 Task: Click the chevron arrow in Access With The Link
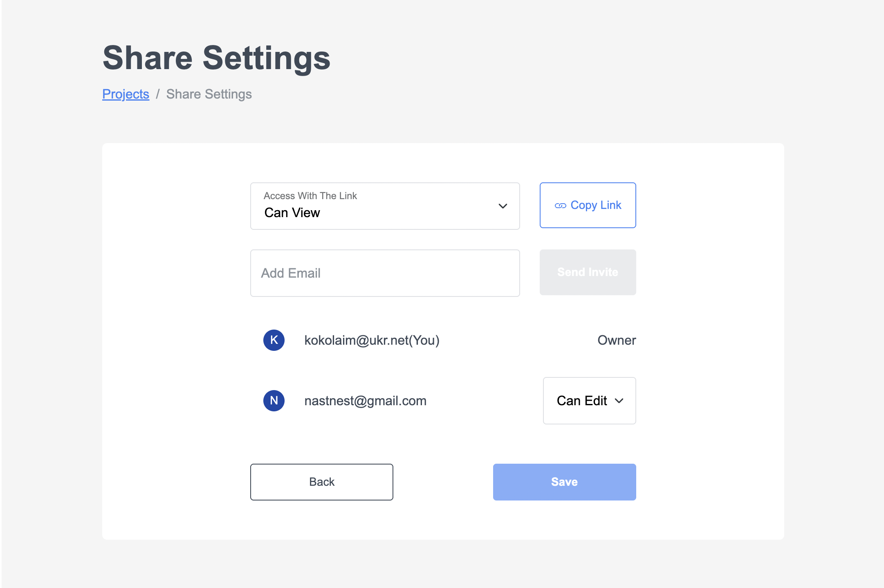click(503, 206)
